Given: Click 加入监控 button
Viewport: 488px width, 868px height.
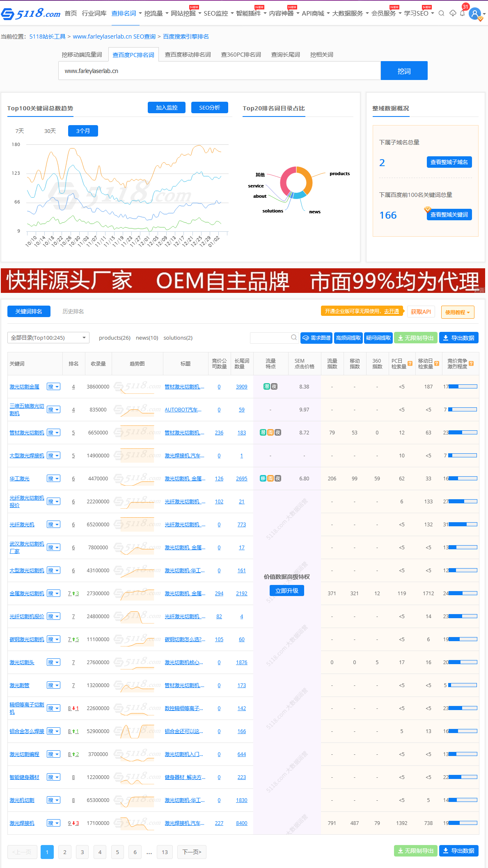Looking at the screenshot, I should click(167, 107).
